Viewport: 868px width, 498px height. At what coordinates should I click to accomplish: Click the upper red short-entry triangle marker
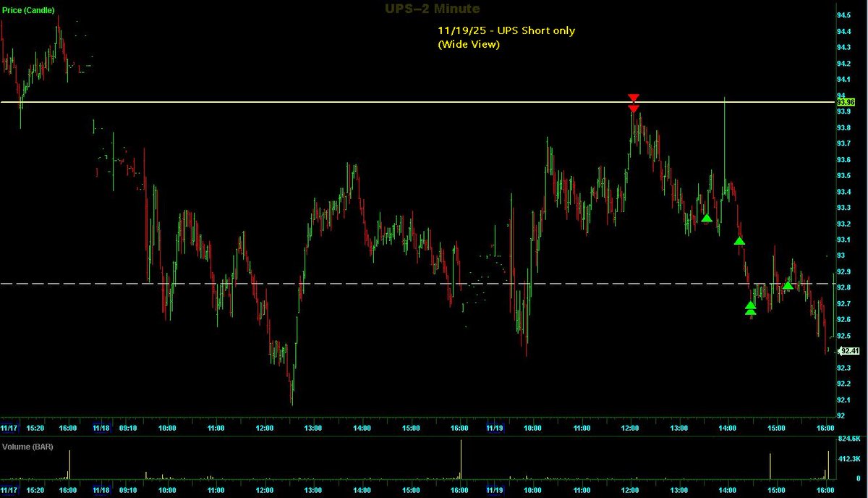point(634,98)
